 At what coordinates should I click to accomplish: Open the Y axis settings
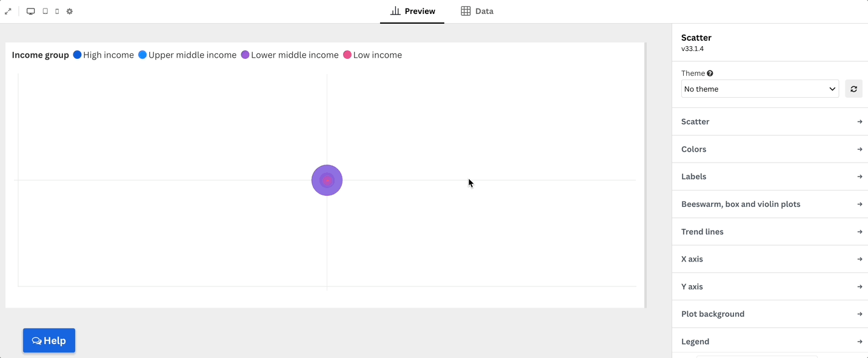click(770, 286)
